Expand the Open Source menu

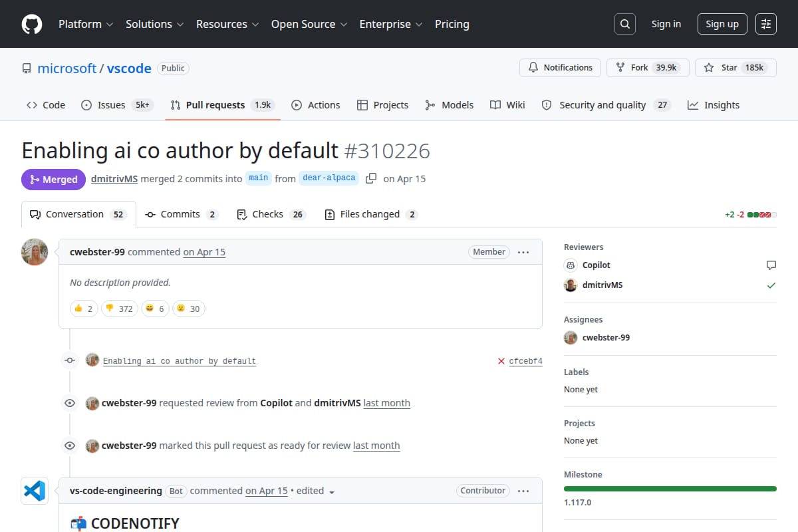pos(309,24)
